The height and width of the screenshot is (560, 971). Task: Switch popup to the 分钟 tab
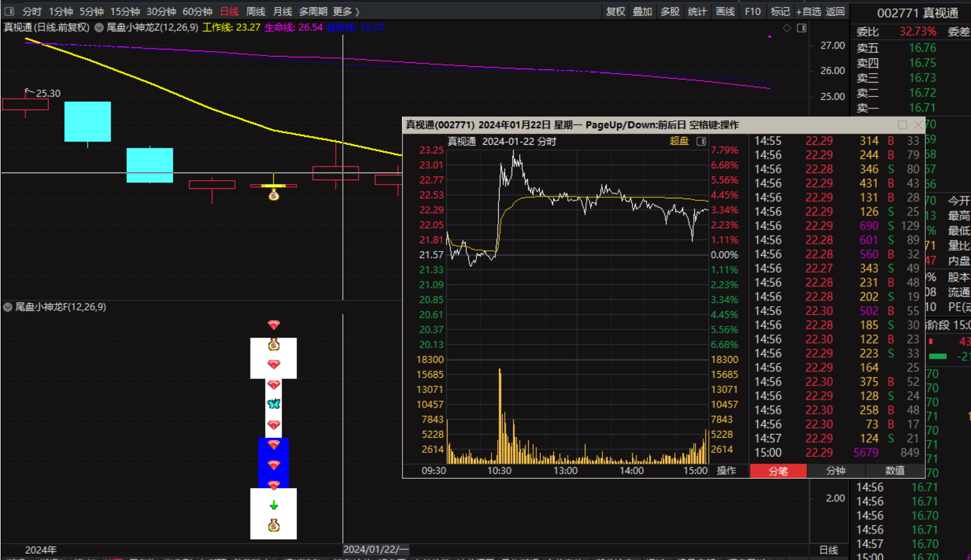pyautogui.click(x=836, y=471)
